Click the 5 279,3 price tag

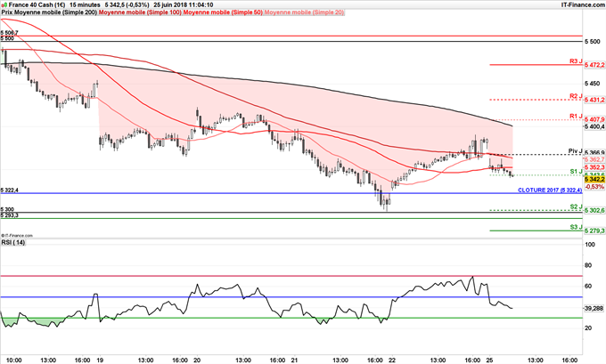[x=594, y=231]
